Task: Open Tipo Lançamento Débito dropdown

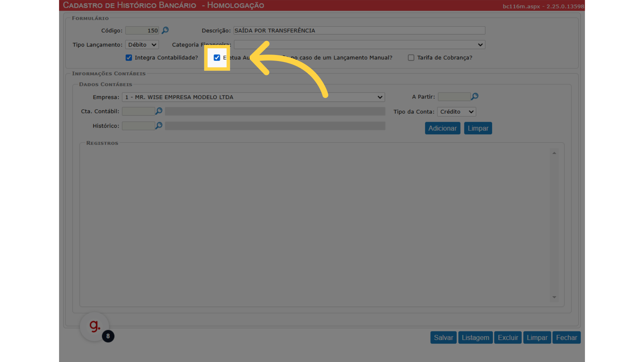Action: [x=142, y=45]
